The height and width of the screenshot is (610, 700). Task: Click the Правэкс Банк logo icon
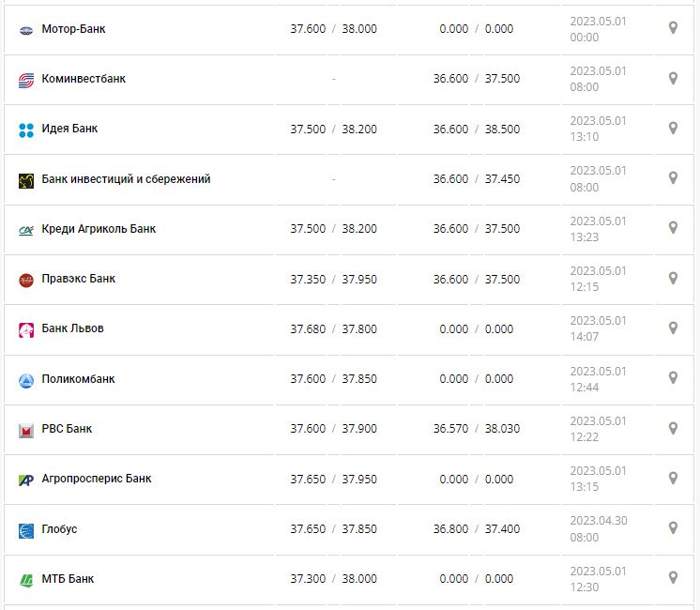[26, 280]
